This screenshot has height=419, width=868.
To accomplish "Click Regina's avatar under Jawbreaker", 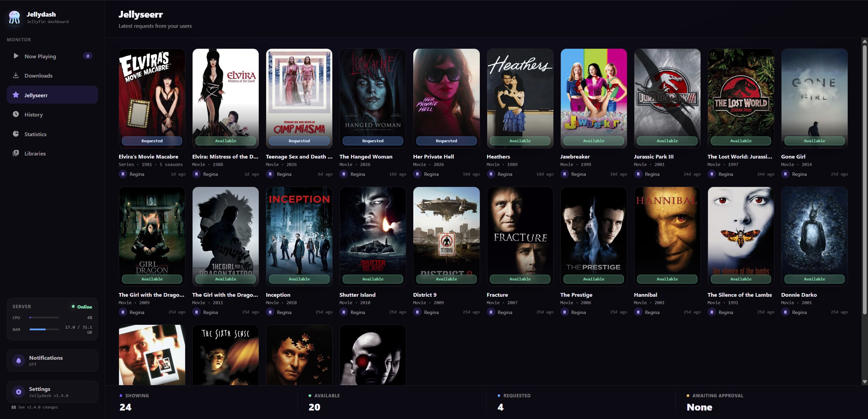I will [x=564, y=174].
